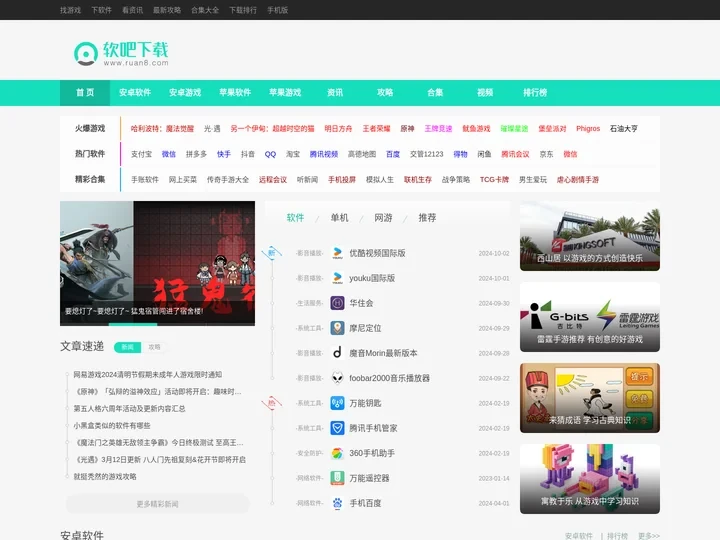Open 首页 in the main navigation
Viewport: 720px width, 540px height.
pos(85,93)
